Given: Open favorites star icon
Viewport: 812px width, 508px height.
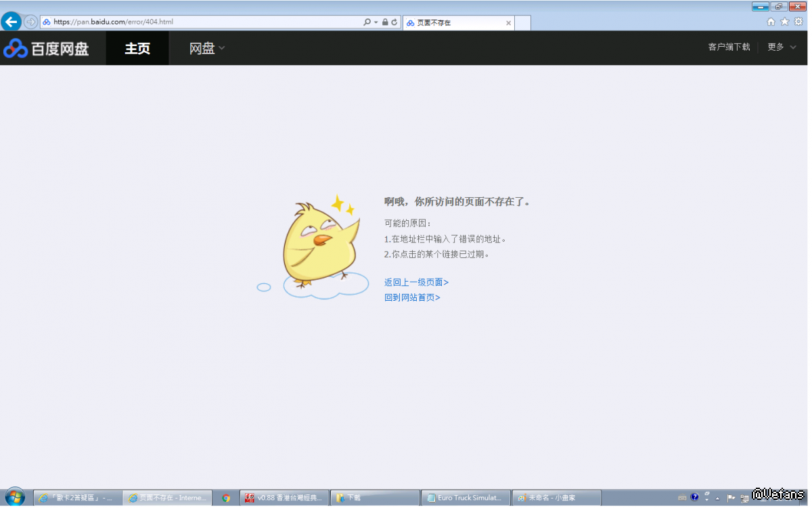Looking at the screenshot, I should pyautogui.click(x=784, y=22).
